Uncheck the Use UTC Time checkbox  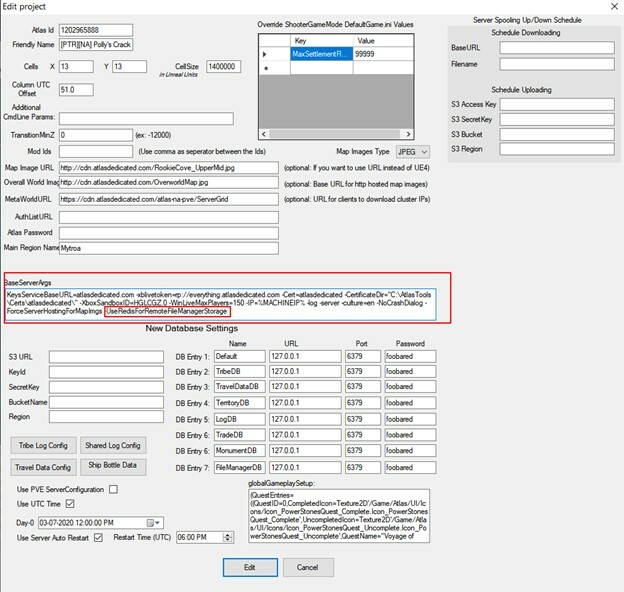click(x=69, y=505)
